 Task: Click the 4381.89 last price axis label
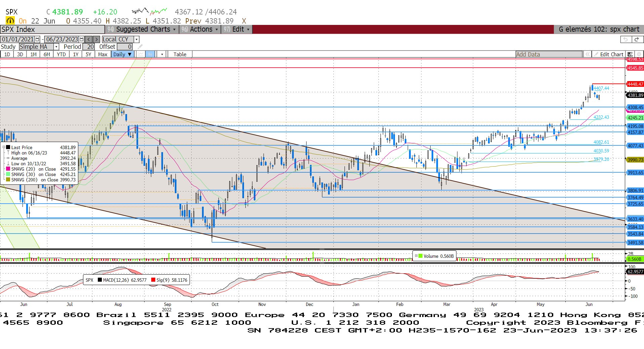click(x=635, y=95)
